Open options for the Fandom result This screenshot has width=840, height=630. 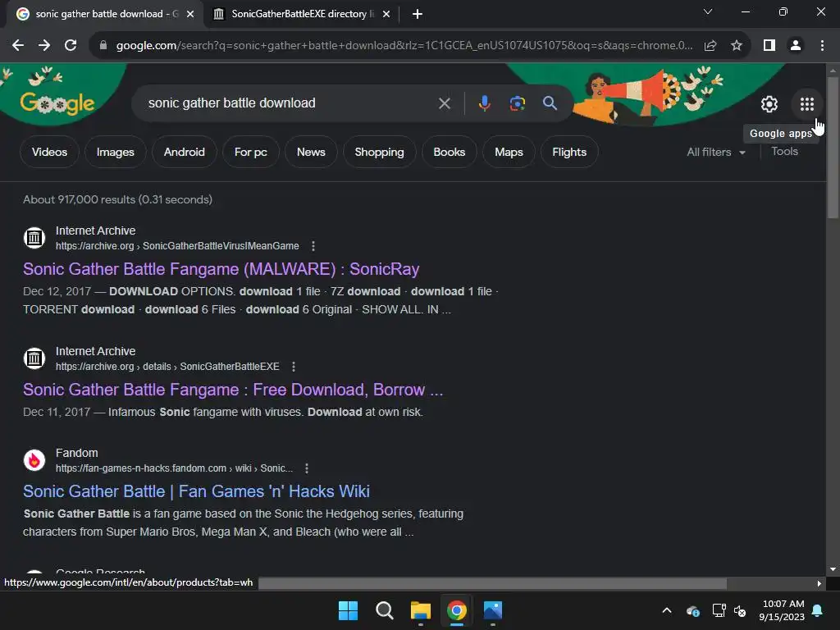click(x=307, y=468)
